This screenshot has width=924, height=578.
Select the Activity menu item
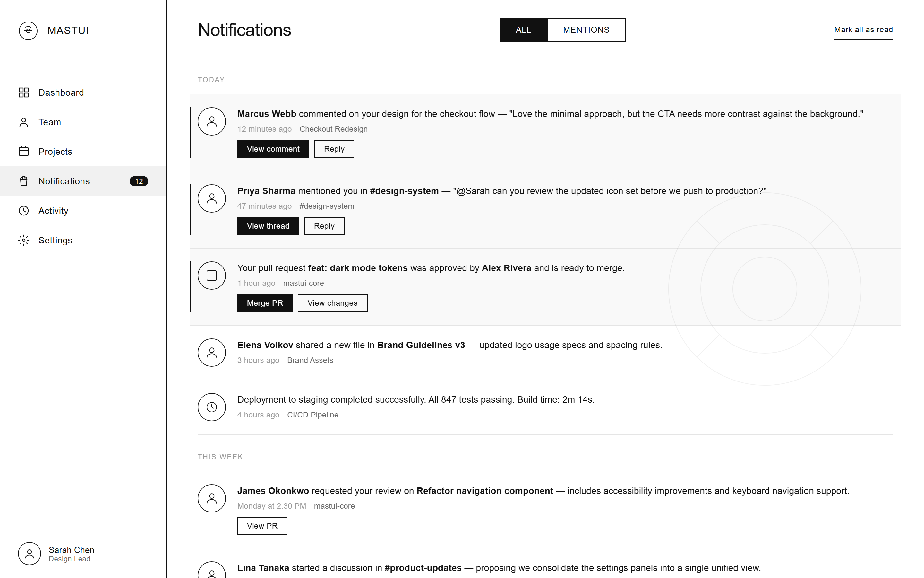click(83, 211)
